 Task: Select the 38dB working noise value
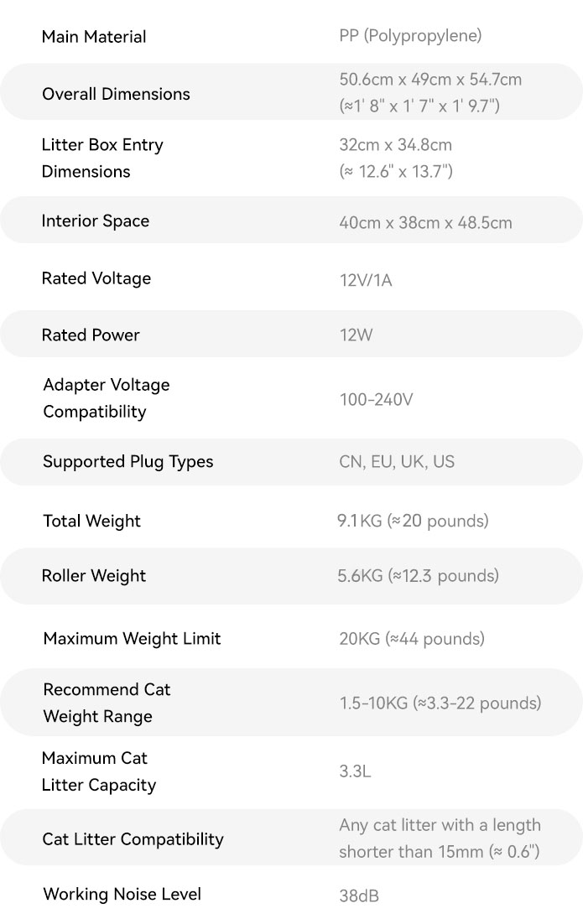[x=359, y=895]
